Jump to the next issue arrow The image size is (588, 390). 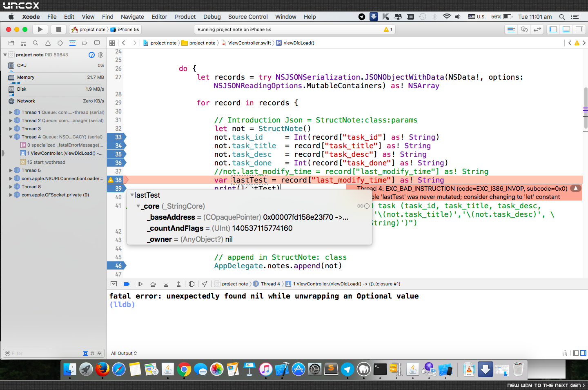pyautogui.click(x=584, y=43)
